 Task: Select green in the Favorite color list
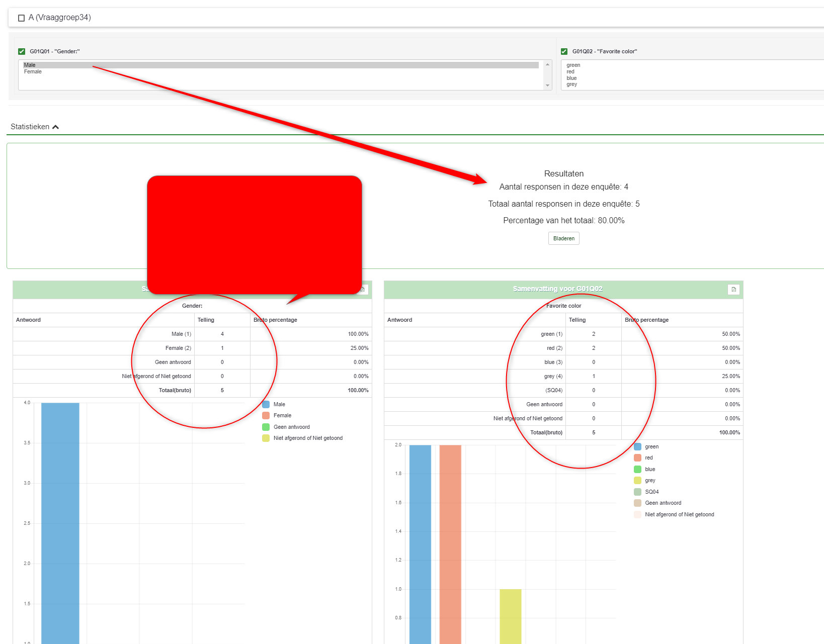tap(573, 65)
